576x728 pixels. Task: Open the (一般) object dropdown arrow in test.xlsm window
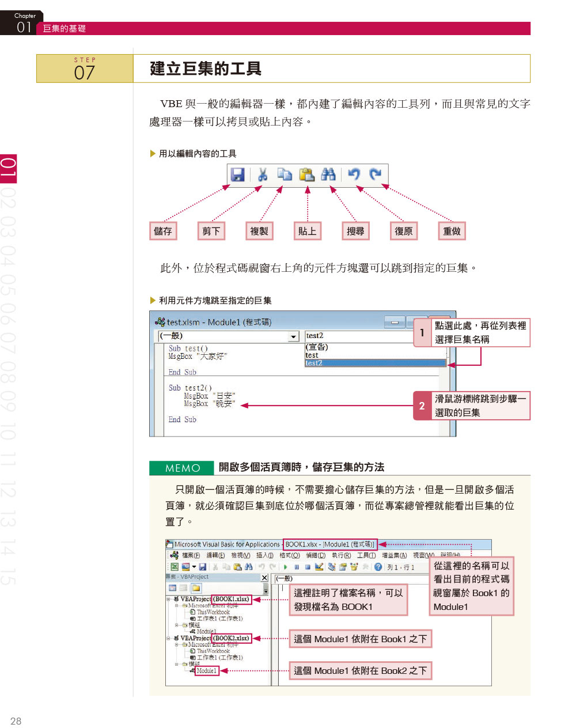click(x=294, y=336)
